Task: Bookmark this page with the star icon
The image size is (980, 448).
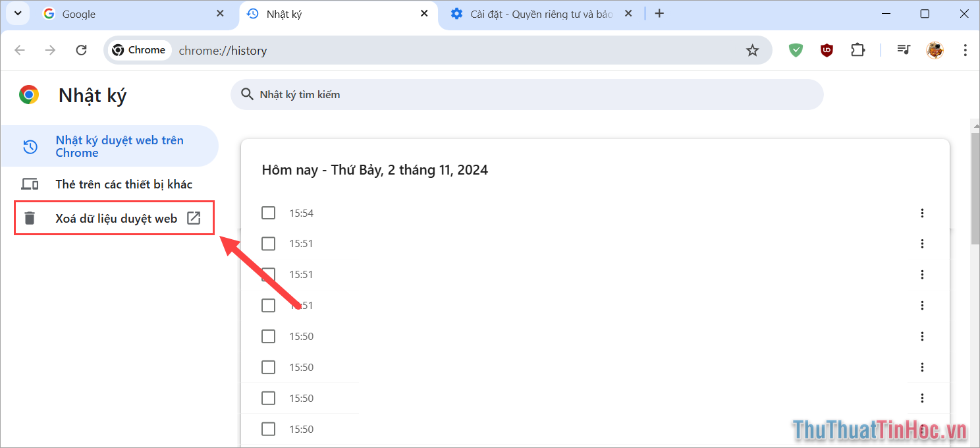Action: click(x=752, y=50)
